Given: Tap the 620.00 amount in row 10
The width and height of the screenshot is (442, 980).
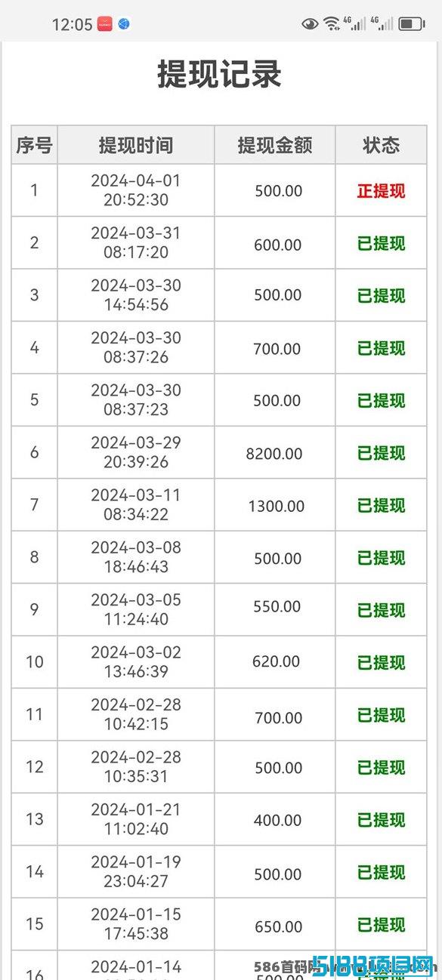Looking at the screenshot, I should [277, 662].
